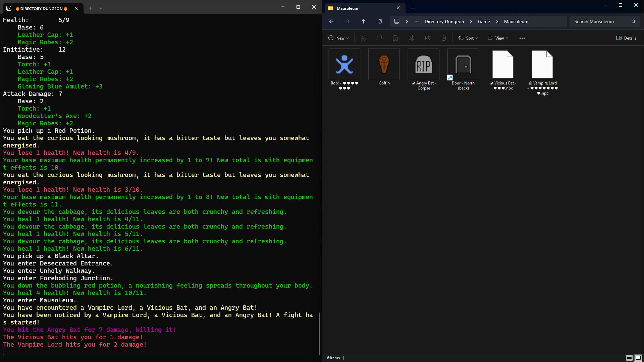Expand the New menu
Screen dimensions: 644x362
coord(338,38)
